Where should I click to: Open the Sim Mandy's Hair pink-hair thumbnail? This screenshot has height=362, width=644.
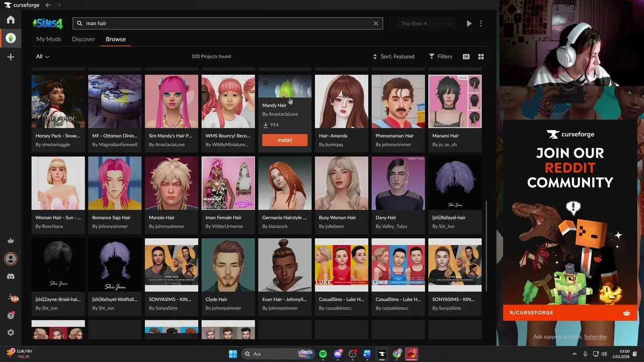pos(172,102)
